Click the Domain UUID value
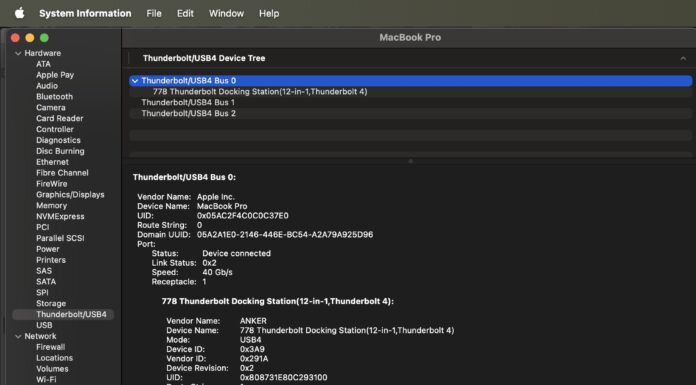Screen dimensions: 696x385 pos(285,234)
